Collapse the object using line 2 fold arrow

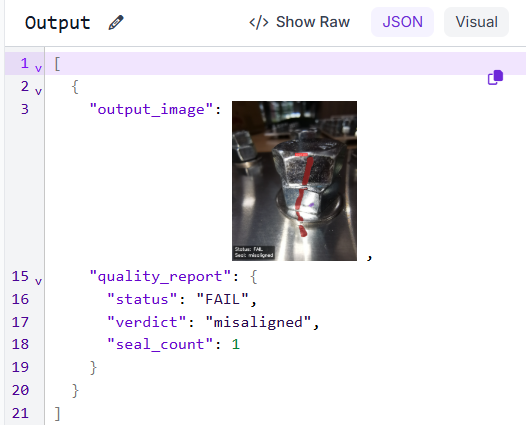[39, 91]
